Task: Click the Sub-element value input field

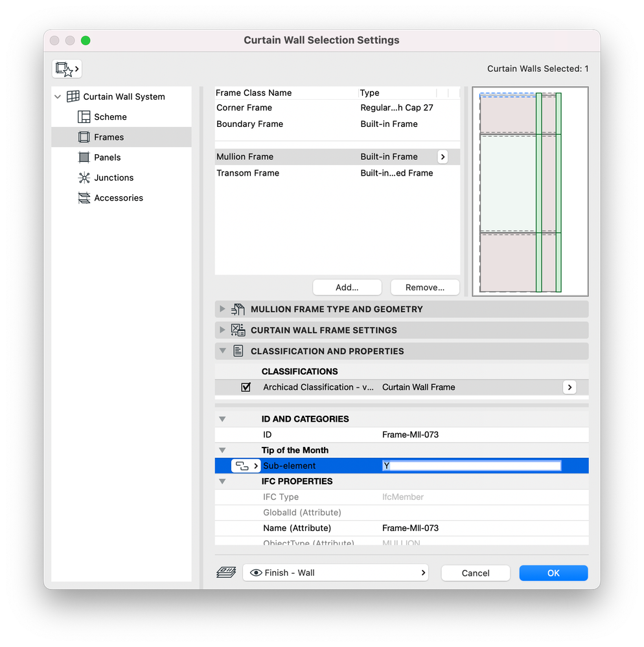Action: (472, 466)
